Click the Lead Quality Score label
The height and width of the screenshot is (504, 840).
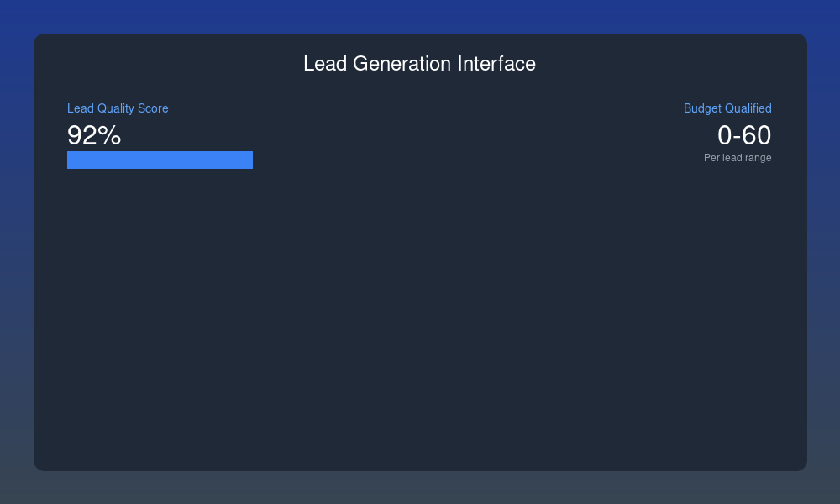coord(118,108)
